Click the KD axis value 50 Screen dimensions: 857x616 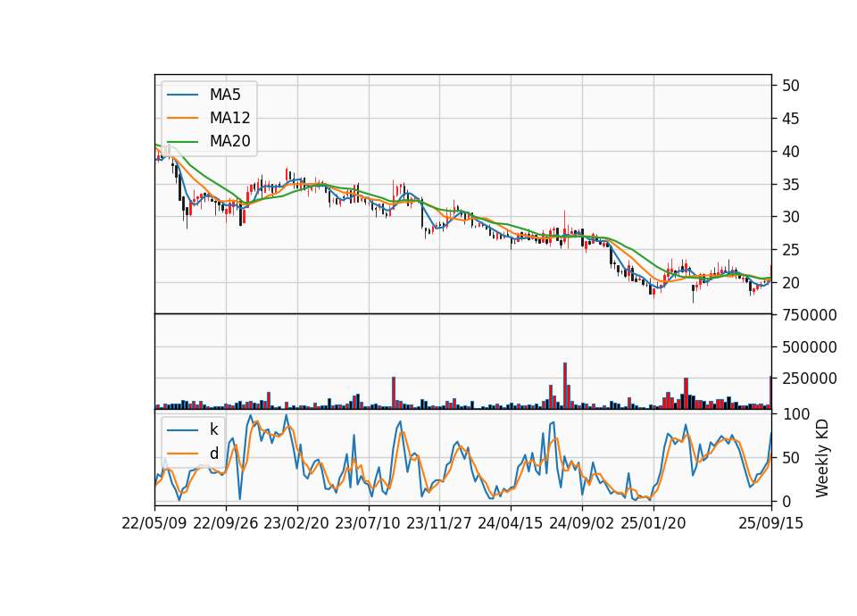click(x=791, y=458)
